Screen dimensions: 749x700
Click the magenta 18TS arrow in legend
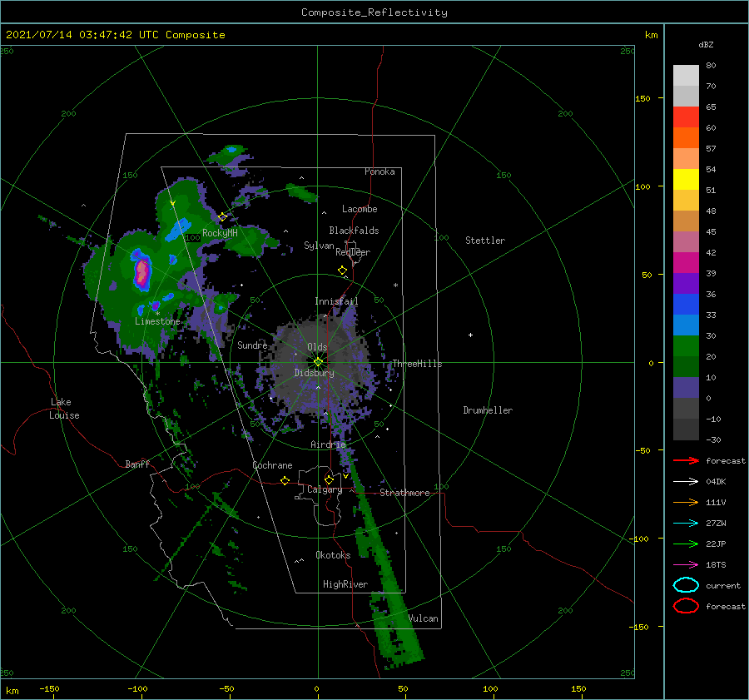click(686, 565)
